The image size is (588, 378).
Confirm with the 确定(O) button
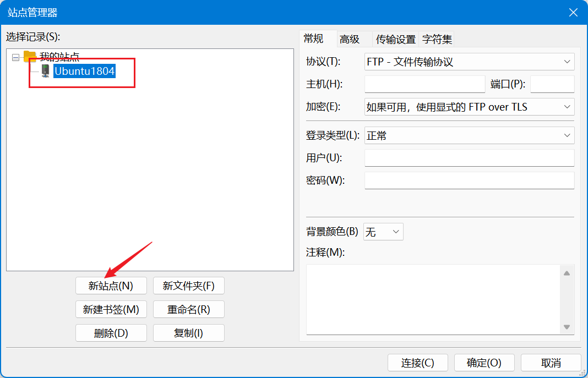pyautogui.click(x=484, y=363)
